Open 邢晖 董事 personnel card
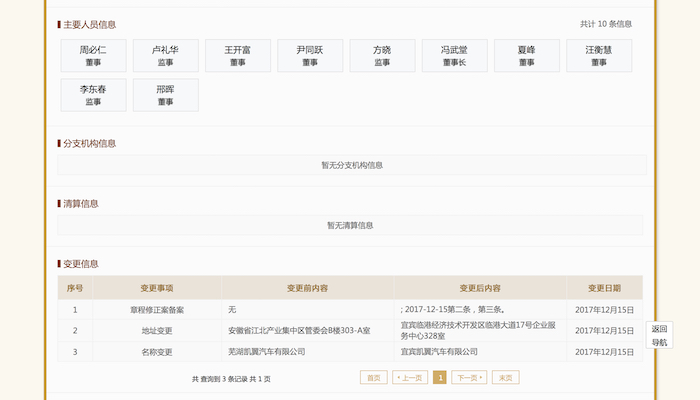Screen dimensions: 700x400 click(166, 95)
